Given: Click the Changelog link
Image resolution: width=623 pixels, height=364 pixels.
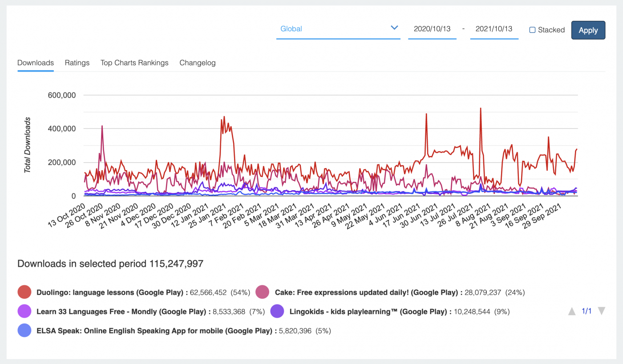Looking at the screenshot, I should tap(197, 63).
